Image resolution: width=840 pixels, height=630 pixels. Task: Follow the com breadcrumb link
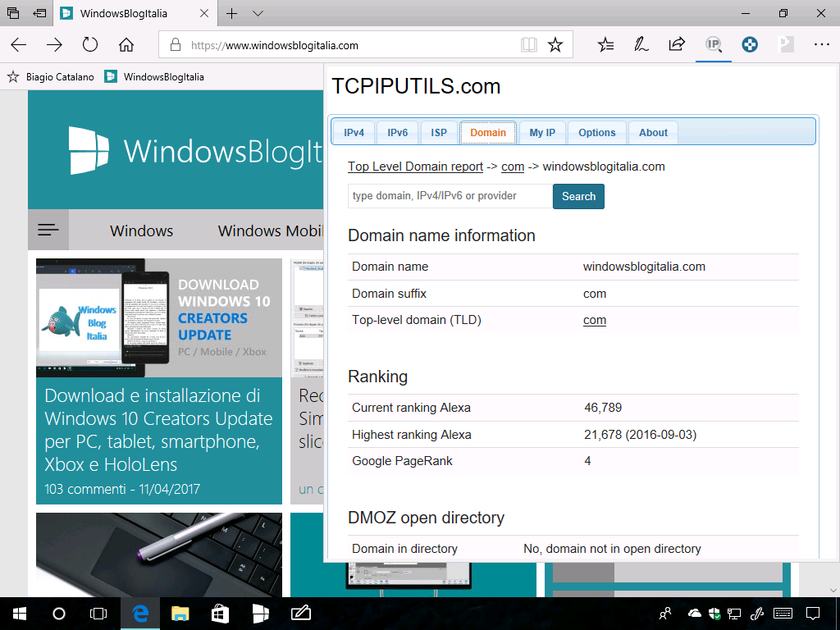point(513,167)
